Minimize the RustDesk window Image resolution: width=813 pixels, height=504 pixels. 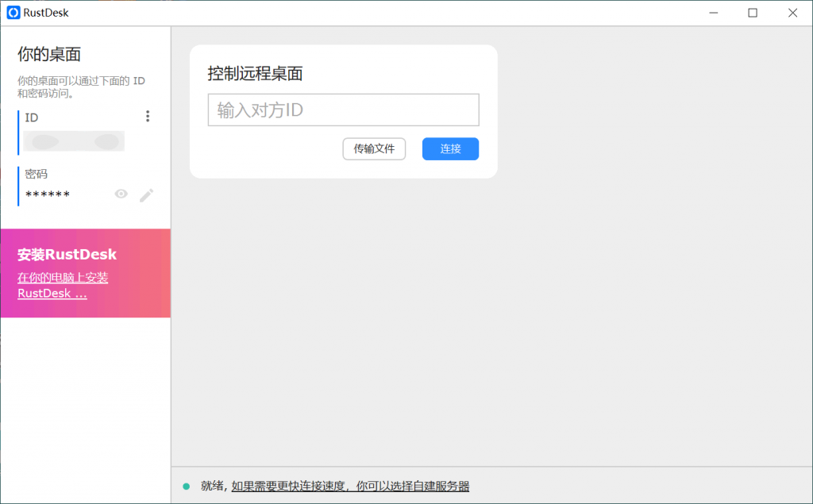pos(714,13)
